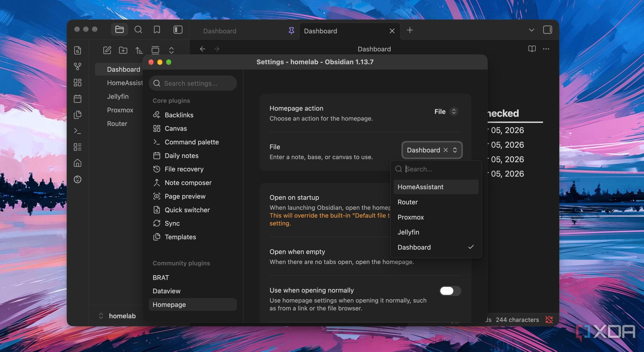Open the canvas icon in left ribbon
The width and height of the screenshot is (644, 352).
pyautogui.click(x=77, y=82)
